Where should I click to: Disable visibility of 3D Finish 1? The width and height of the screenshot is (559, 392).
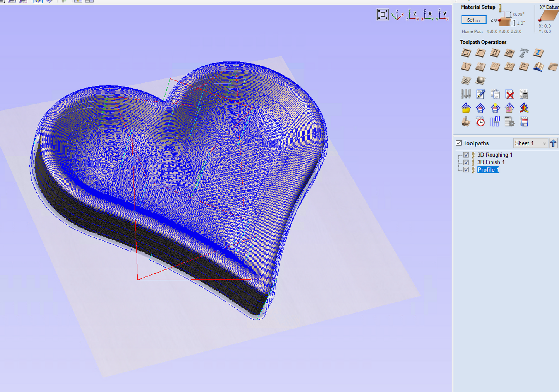(x=466, y=162)
